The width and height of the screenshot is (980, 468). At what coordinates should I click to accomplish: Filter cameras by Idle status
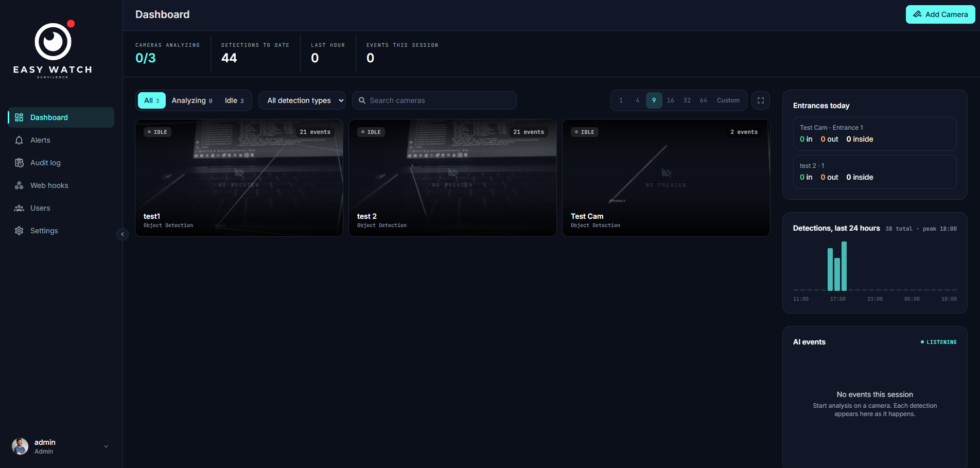click(x=234, y=100)
